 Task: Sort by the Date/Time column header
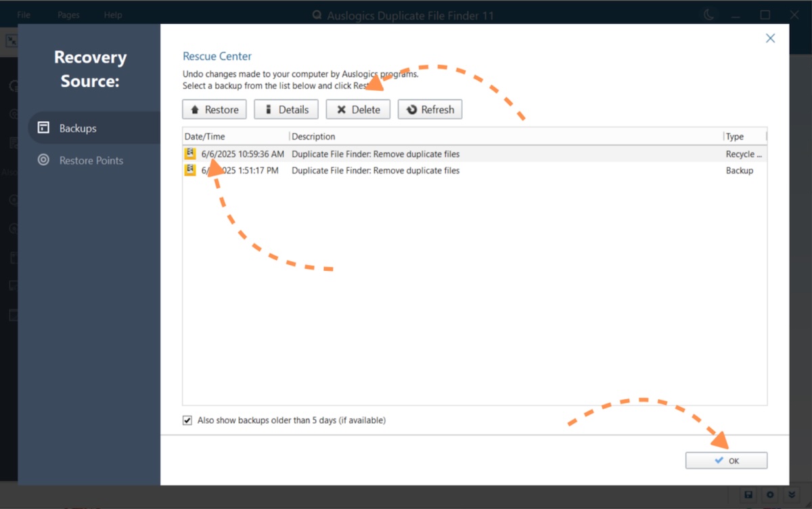point(235,137)
